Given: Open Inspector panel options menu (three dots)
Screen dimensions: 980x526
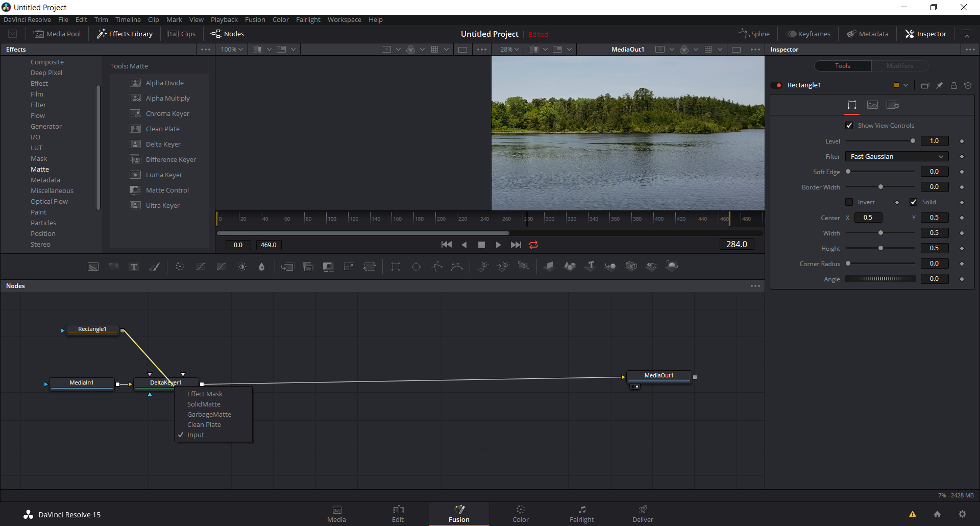Looking at the screenshot, I should click(x=970, y=50).
